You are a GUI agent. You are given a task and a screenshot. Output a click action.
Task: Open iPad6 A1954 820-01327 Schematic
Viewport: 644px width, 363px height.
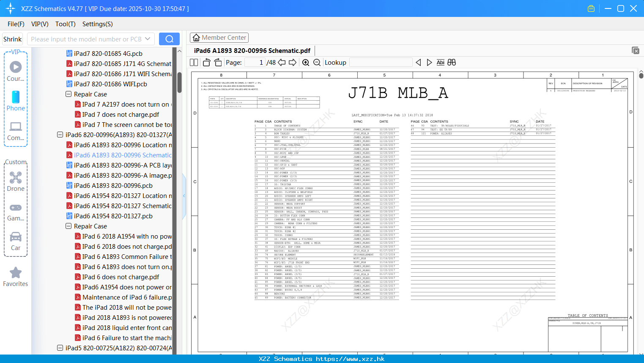tap(119, 206)
